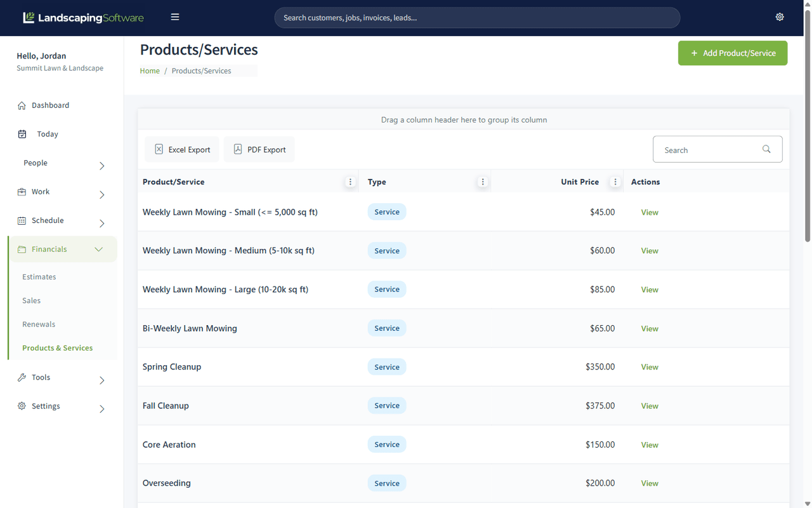View the Overseeding service
This screenshot has width=812, height=508.
point(650,483)
